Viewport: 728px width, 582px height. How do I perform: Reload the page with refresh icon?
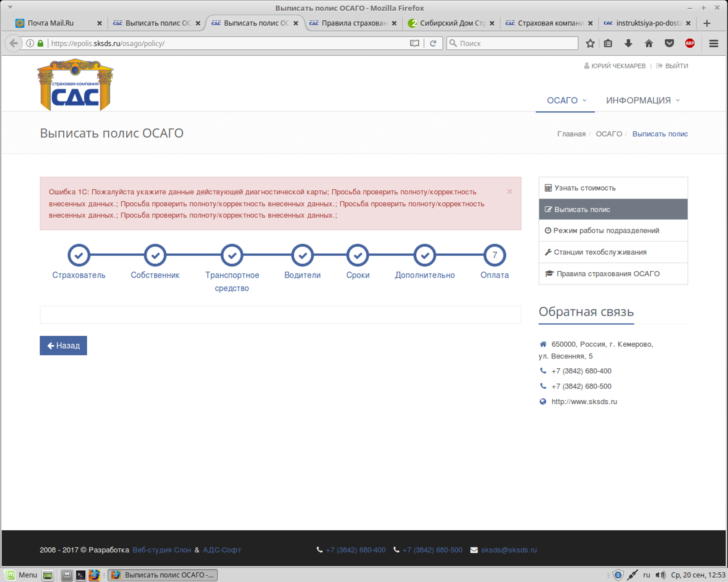pyautogui.click(x=433, y=44)
